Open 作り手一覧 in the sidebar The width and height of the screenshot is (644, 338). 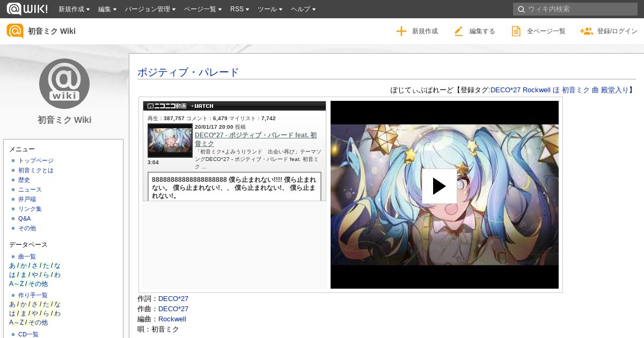coord(33,295)
